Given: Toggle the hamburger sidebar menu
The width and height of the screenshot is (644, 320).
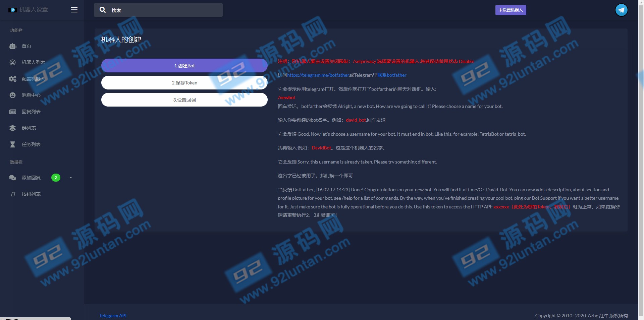Looking at the screenshot, I should 74,10.
